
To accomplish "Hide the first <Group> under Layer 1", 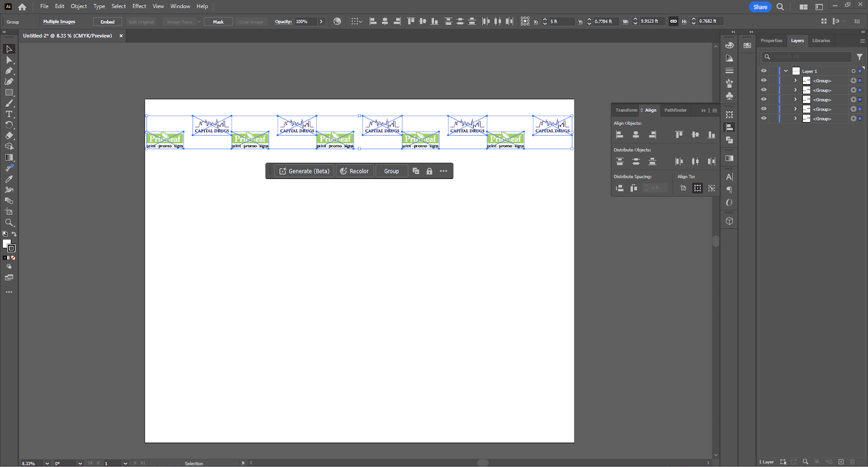I will (x=764, y=80).
